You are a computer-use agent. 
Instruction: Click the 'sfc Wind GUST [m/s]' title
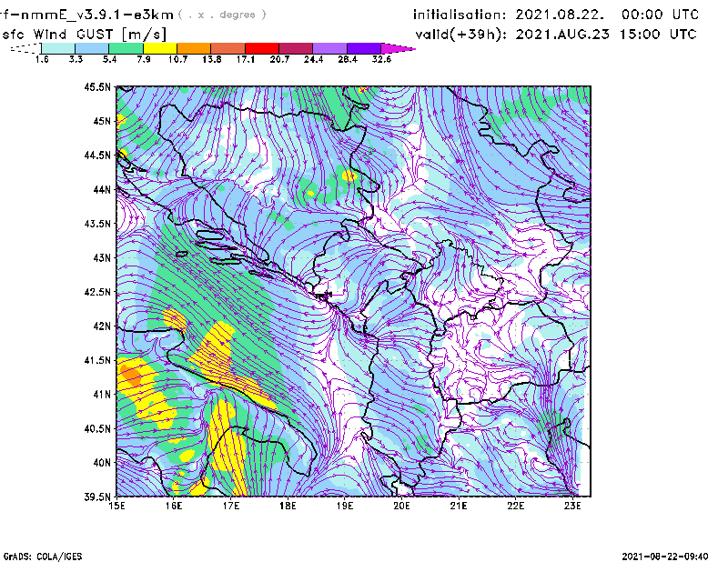(x=84, y=34)
